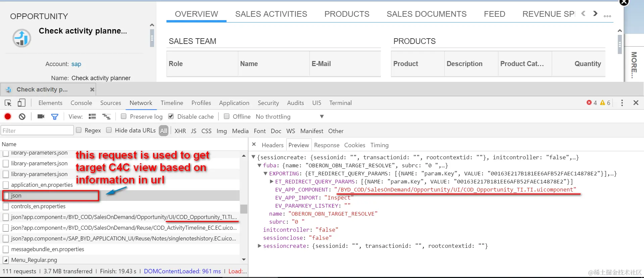This screenshot has width=644, height=278.
Task: Filter requests by Img type
Action: tap(221, 131)
